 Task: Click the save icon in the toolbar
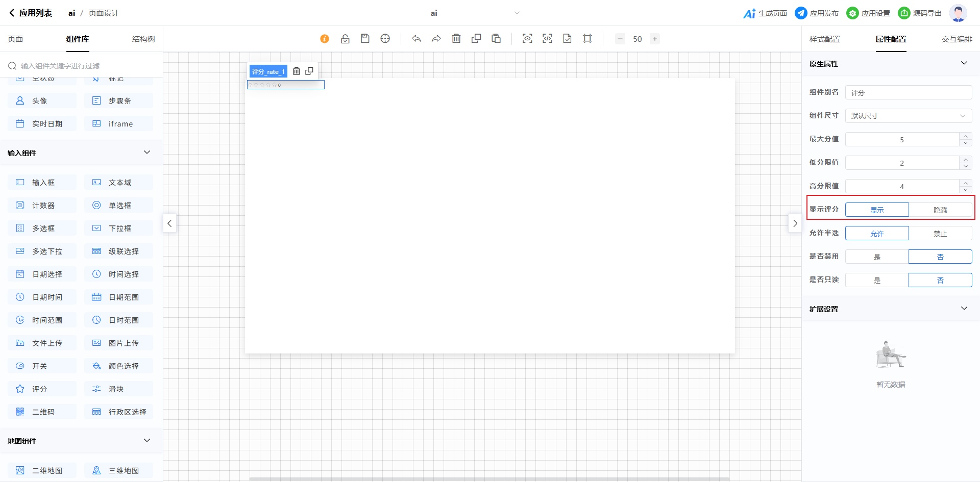(365, 39)
